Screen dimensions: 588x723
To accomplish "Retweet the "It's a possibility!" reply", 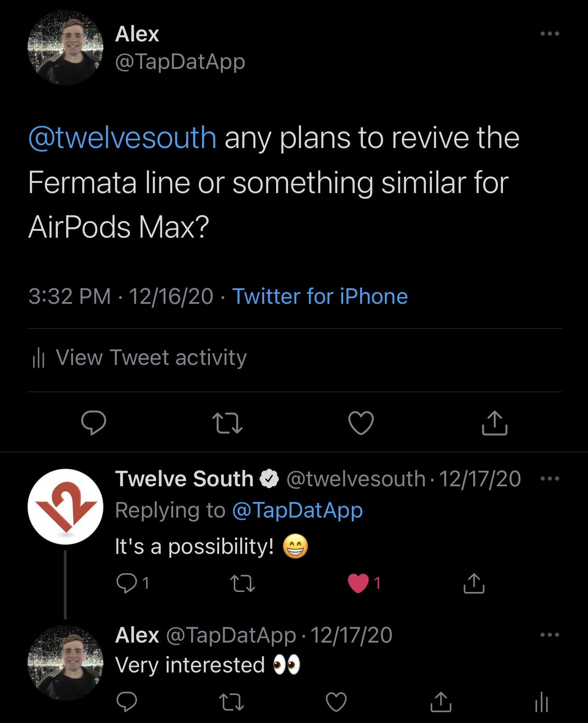I will point(242,584).
